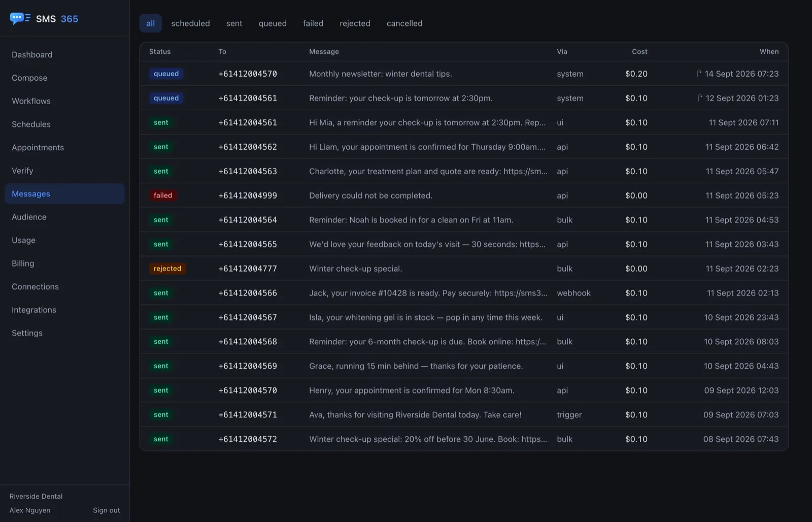Click phone number +61412004565
Viewport: 812px width, 522px height.
click(x=248, y=244)
